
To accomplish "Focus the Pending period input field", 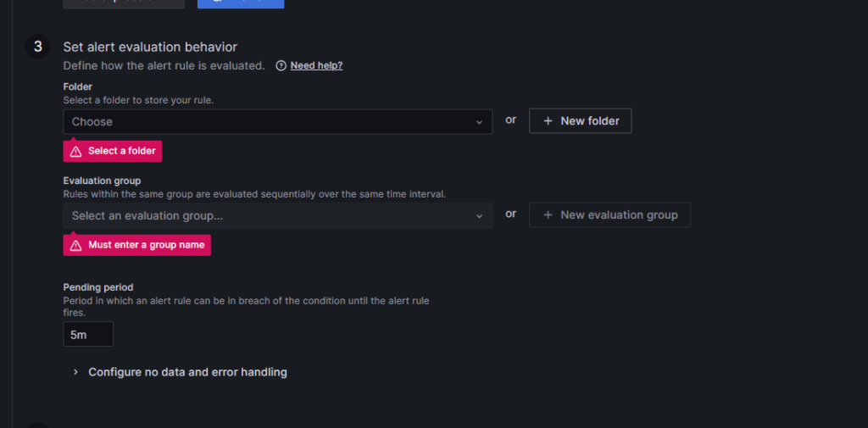I will [88, 335].
